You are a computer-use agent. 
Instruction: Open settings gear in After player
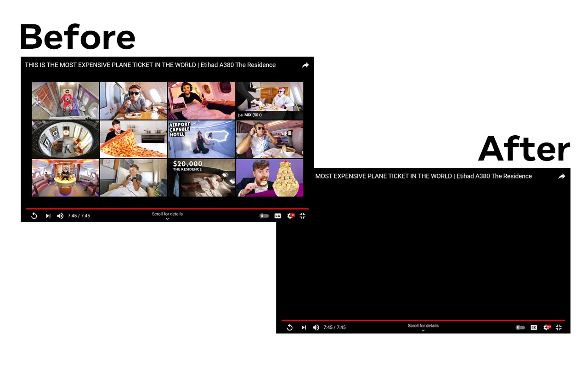tap(547, 327)
